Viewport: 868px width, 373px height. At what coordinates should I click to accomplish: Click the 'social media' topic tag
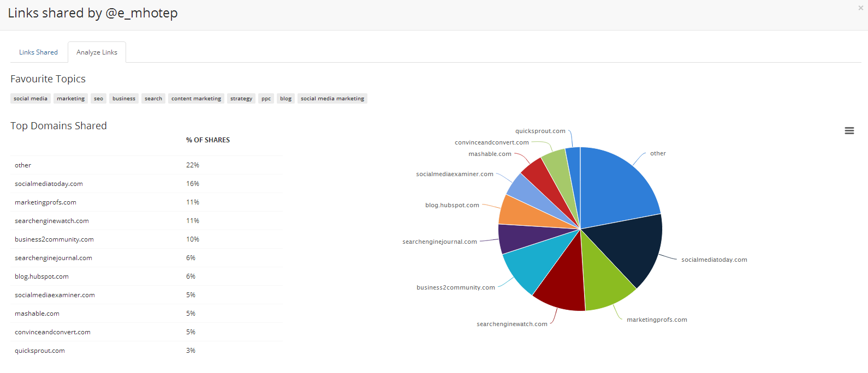(x=31, y=99)
